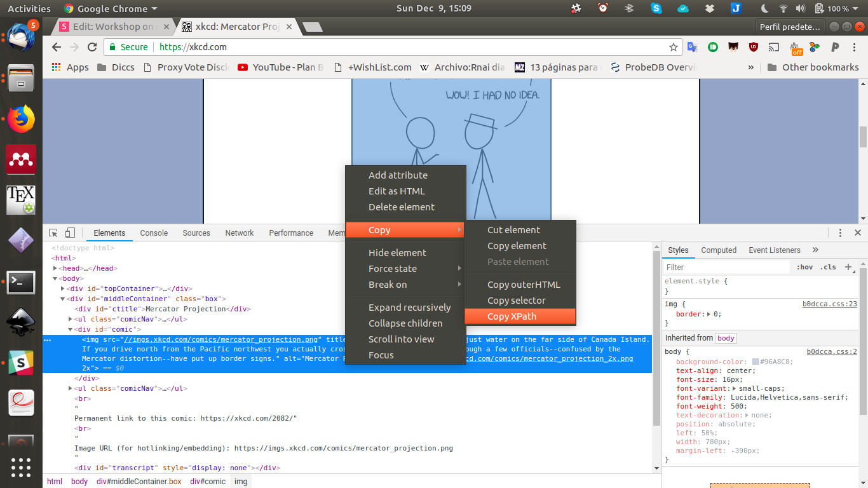Click the Cast extension icon
Screen dimensions: 868x488
pyautogui.click(x=774, y=47)
